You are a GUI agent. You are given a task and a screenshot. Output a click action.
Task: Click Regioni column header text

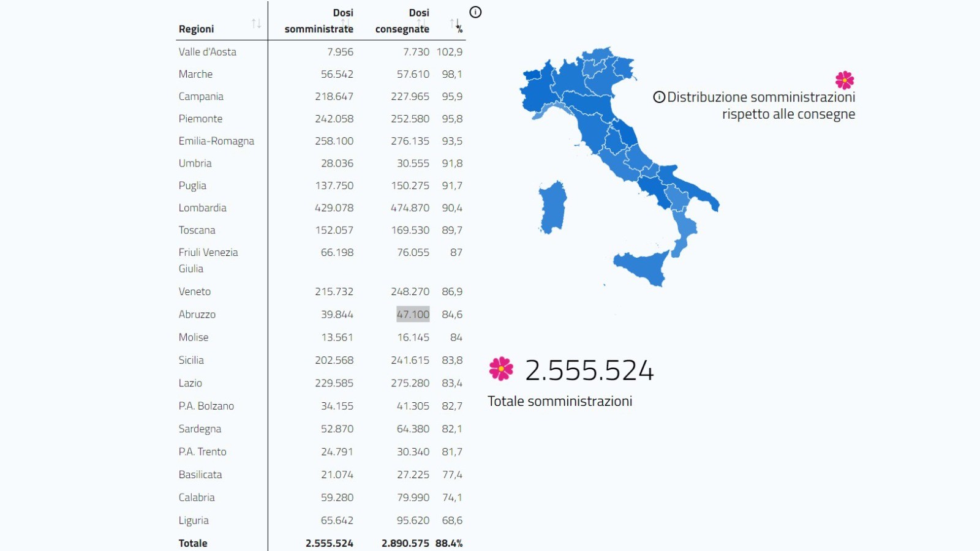tap(196, 29)
